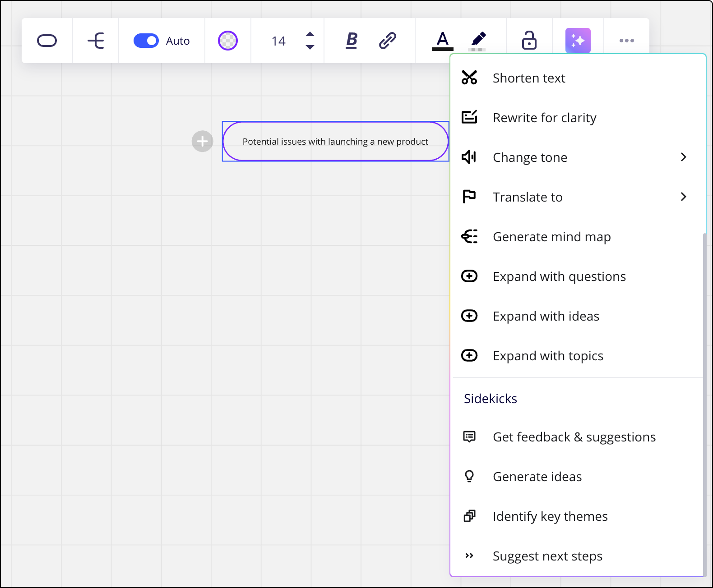Click the mind map branch style icon
This screenshot has height=588, width=713.
pyautogui.click(x=96, y=41)
